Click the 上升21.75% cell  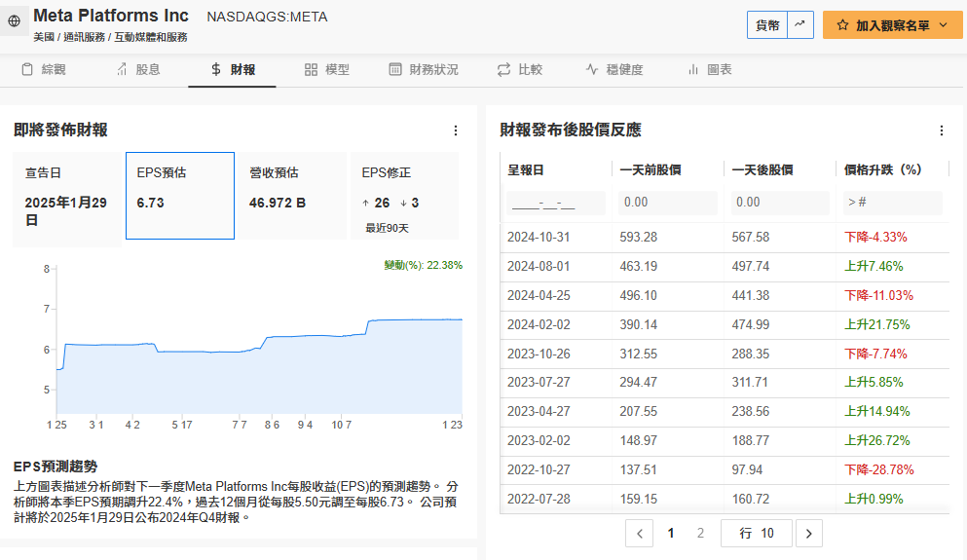click(877, 324)
